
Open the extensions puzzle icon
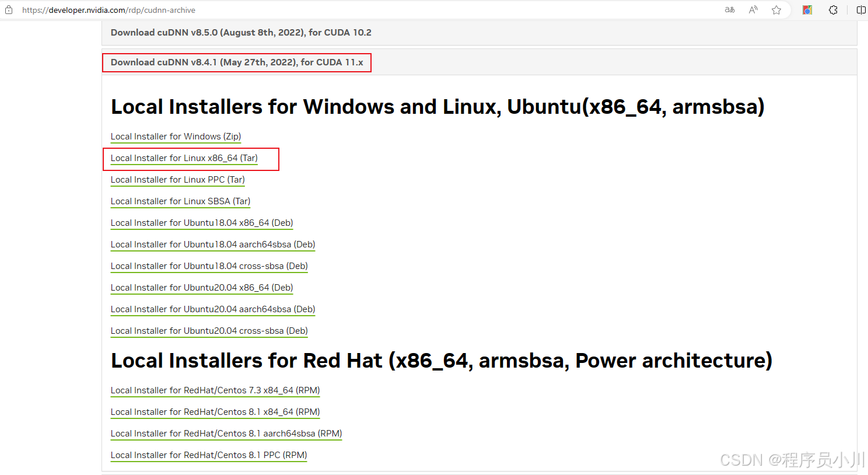point(833,10)
